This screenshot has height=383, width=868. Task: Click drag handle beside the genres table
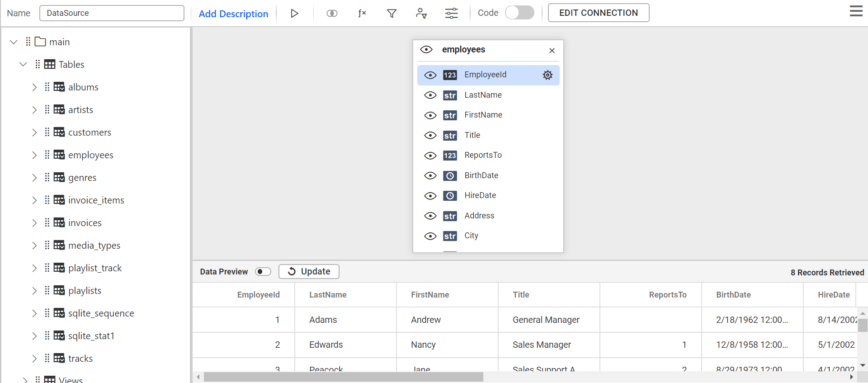point(47,177)
